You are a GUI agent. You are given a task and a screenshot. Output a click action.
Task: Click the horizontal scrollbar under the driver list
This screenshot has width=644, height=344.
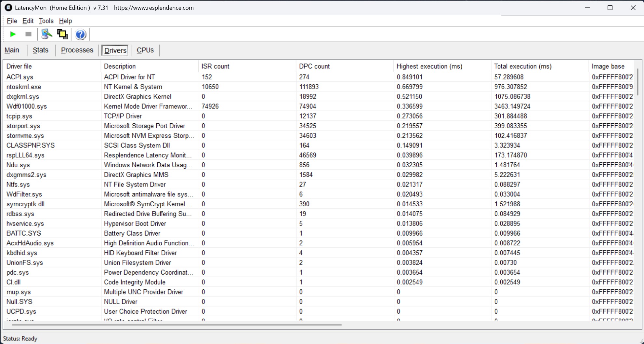click(x=177, y=324)
